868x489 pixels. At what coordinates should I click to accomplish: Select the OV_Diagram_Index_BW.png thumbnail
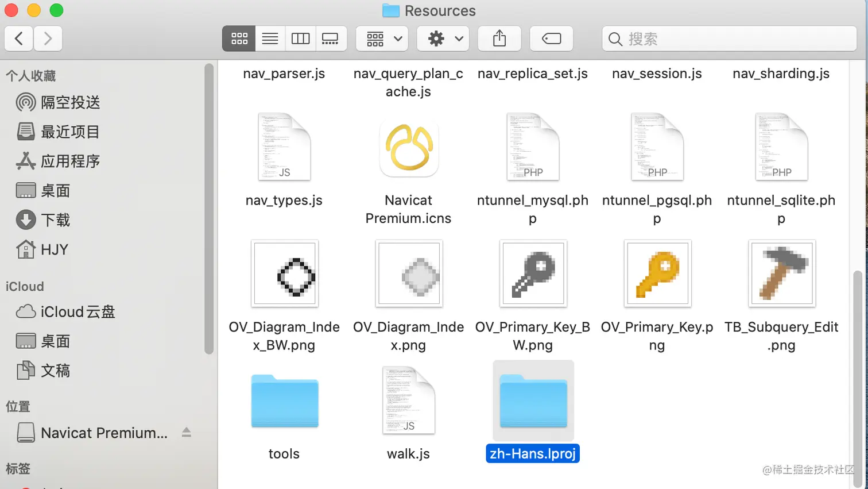coord(285,274)
